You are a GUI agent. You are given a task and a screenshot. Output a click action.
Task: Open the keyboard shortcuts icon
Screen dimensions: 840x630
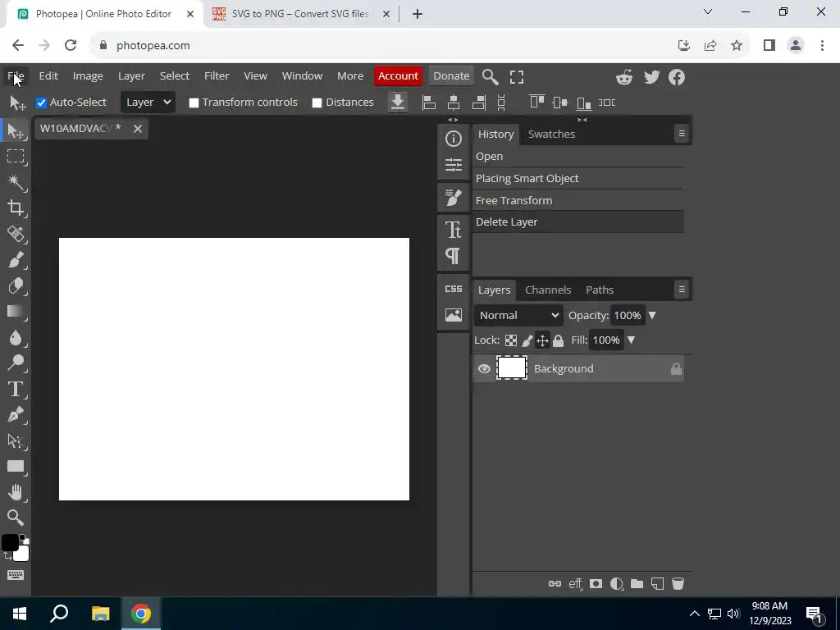(15, 575)
